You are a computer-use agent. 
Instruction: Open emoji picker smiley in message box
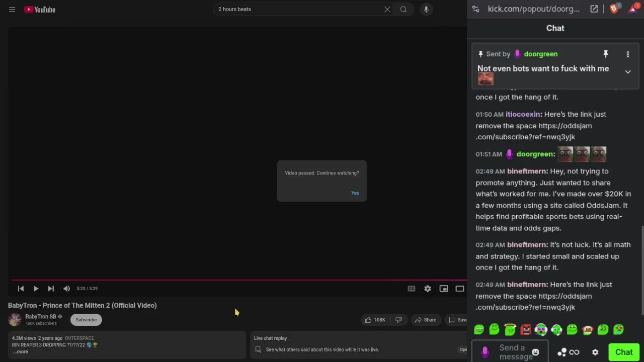(535, 352)
